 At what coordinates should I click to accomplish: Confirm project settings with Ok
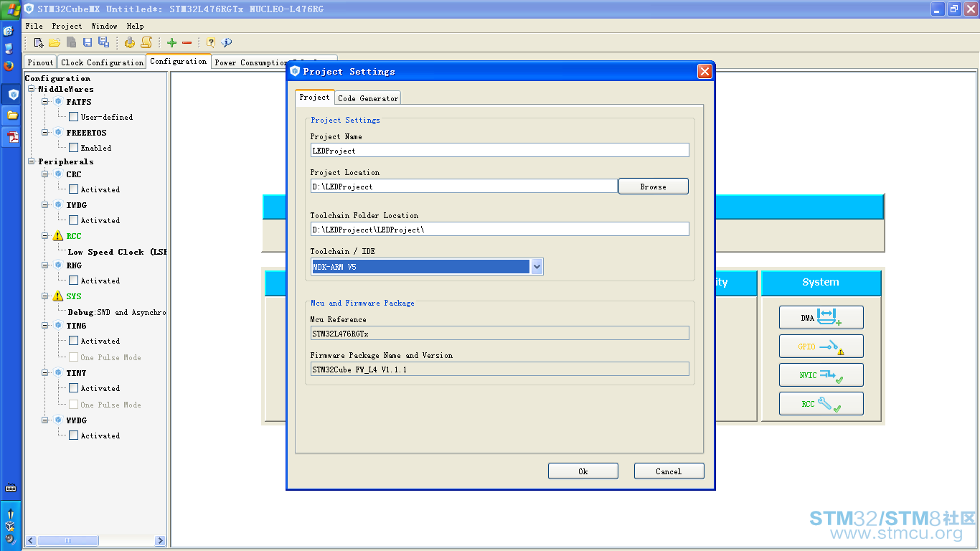[583, 471]
